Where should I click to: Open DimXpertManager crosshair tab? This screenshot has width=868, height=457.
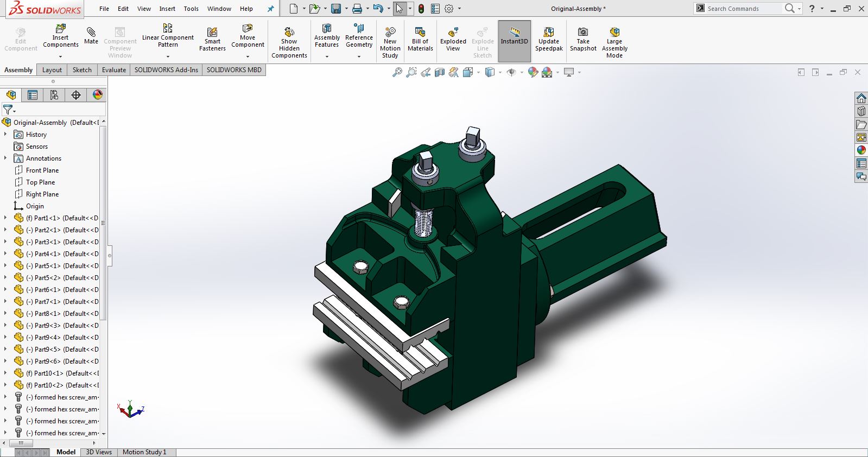tap(76, 95)
